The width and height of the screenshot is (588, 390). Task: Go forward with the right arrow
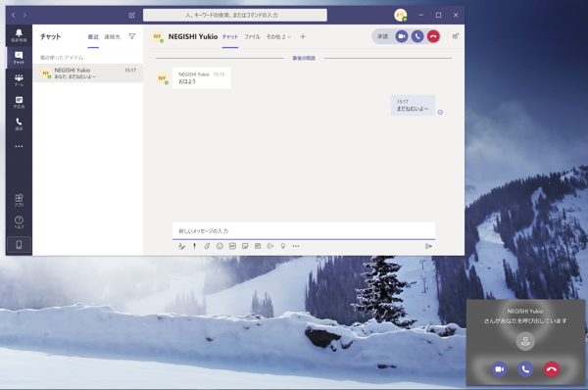[24, 15]
